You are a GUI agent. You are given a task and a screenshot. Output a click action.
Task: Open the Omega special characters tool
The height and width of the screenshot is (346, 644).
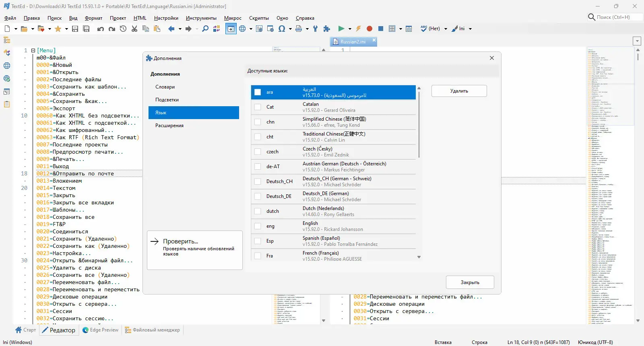282,29
